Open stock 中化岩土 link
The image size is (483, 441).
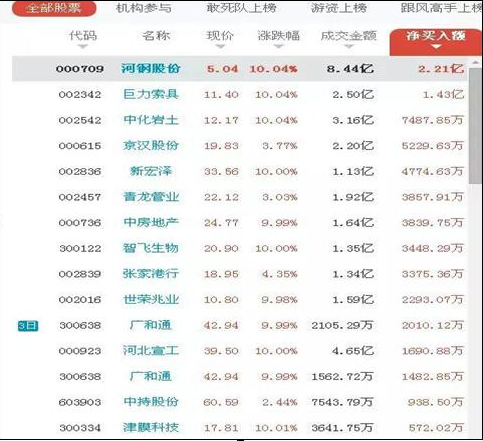151,120
